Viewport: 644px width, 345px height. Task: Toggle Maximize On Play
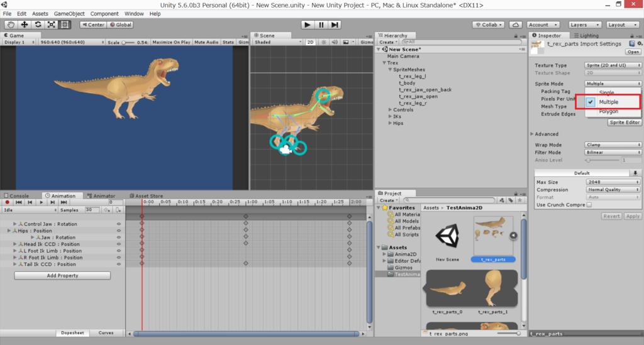171,42
